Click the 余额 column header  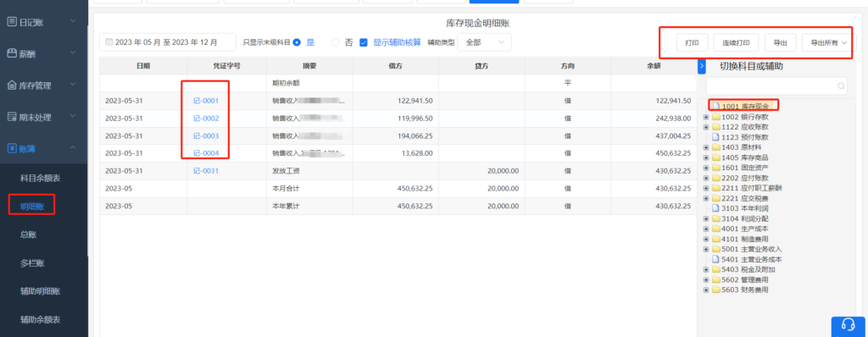tap(654, 66)
